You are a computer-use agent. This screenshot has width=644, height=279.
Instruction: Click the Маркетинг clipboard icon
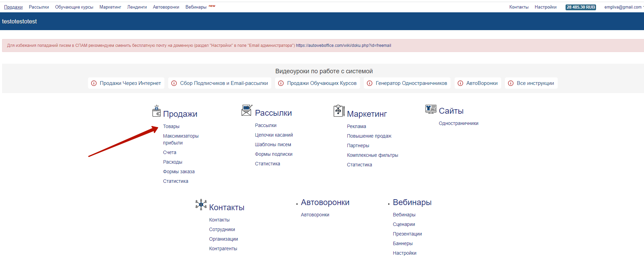click(x=339, y=111)
